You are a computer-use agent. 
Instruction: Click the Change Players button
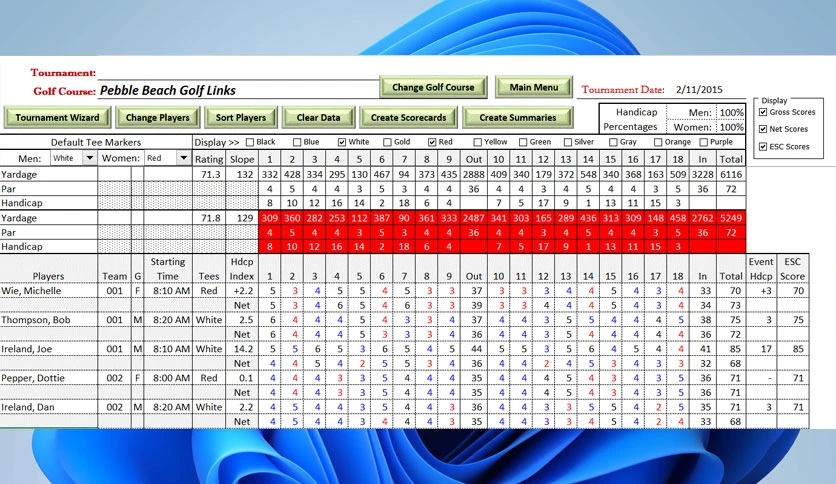157,117
